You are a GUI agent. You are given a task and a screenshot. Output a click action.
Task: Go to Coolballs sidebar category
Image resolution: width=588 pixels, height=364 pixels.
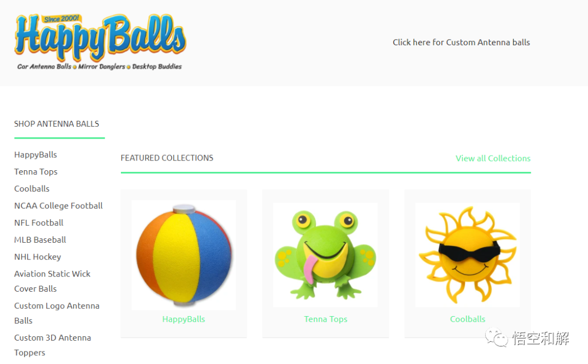(x=32, y=189)
